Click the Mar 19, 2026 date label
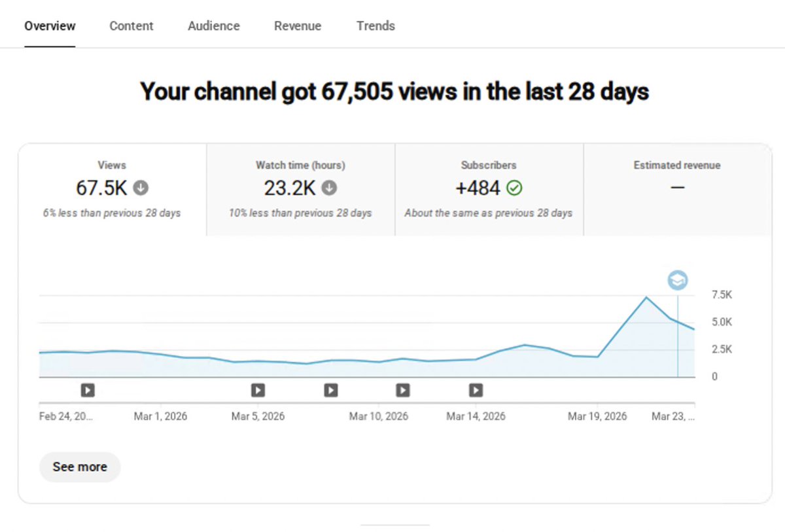Image resolution: width=785 pixels, height=532 pixels. tap(597, 416)
